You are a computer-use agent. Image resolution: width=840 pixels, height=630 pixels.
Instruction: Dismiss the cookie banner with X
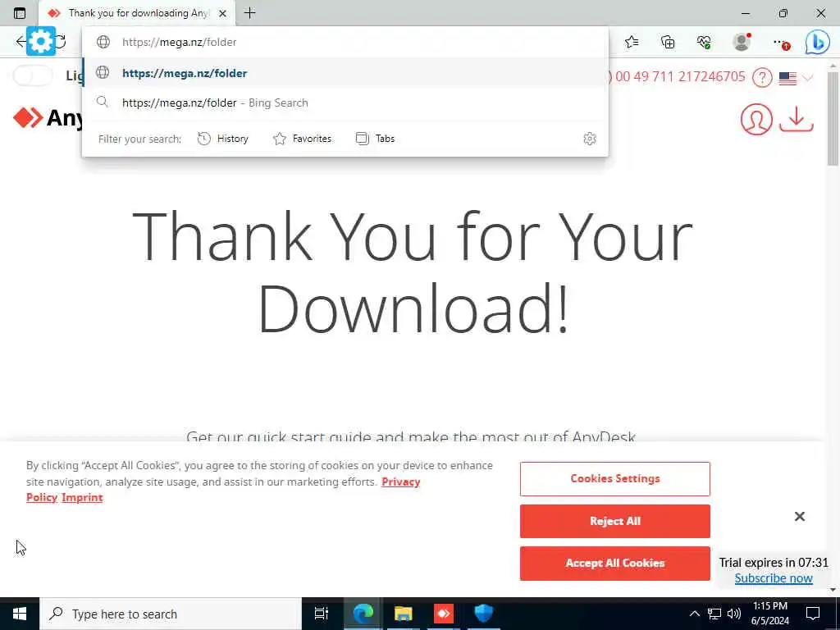pyautogui.click(x=799, y=516)
